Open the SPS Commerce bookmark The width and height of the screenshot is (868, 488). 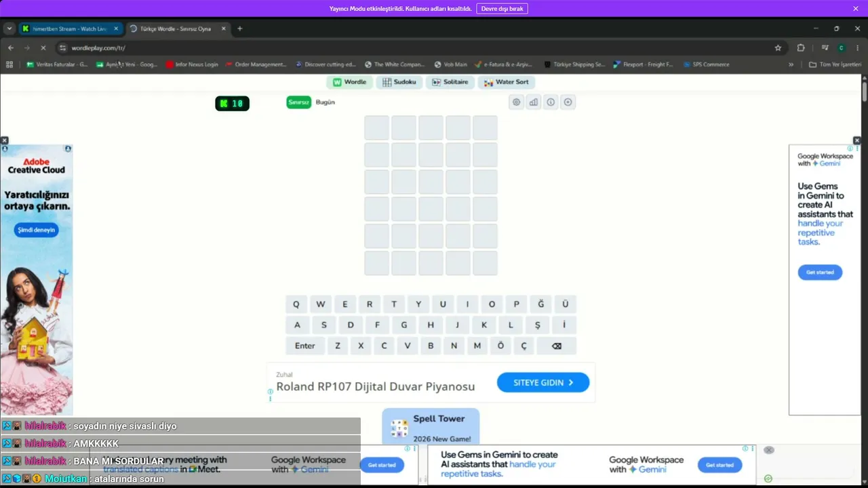707,64
